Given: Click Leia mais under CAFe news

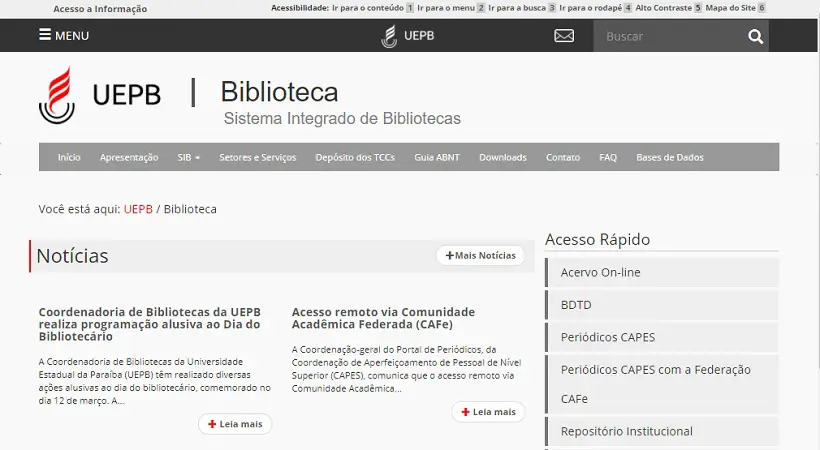Looking at the screenshot, I should [x=488, y=412].
